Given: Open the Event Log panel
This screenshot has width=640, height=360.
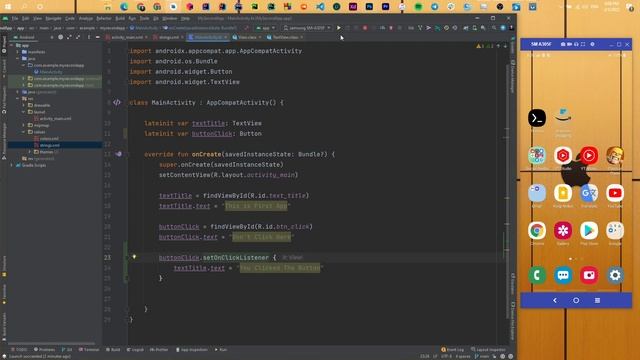Looking at the screenshot, I should point(453,350).
